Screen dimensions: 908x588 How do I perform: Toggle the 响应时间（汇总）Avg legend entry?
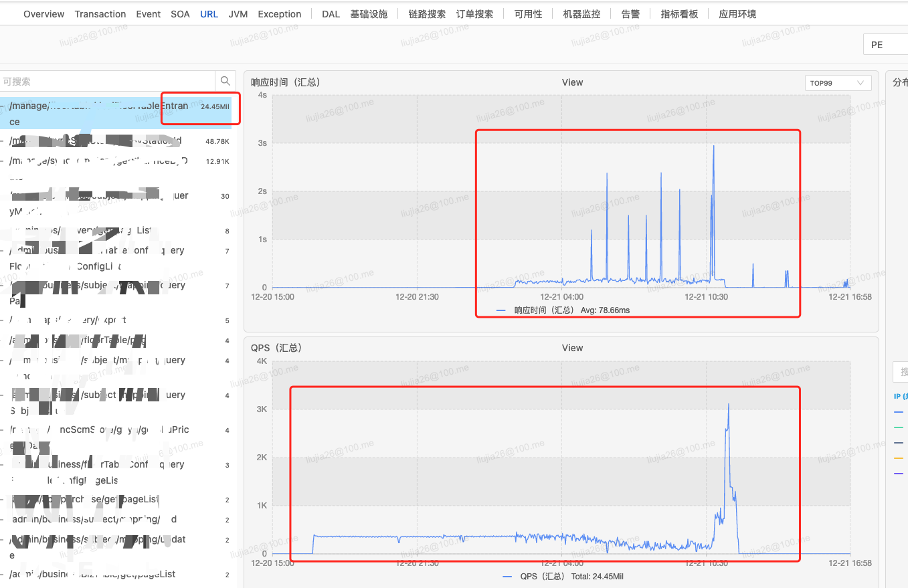563,310
